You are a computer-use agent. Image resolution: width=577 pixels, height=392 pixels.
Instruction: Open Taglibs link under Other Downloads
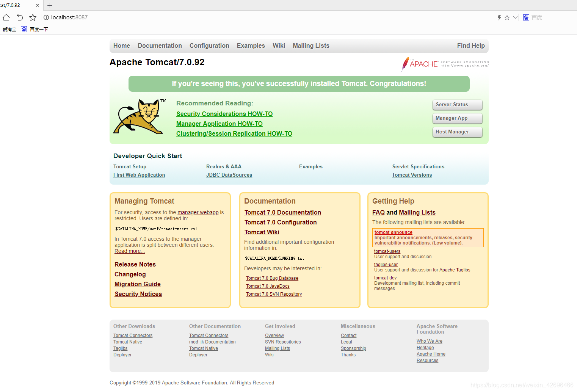(x=120, y=348)
